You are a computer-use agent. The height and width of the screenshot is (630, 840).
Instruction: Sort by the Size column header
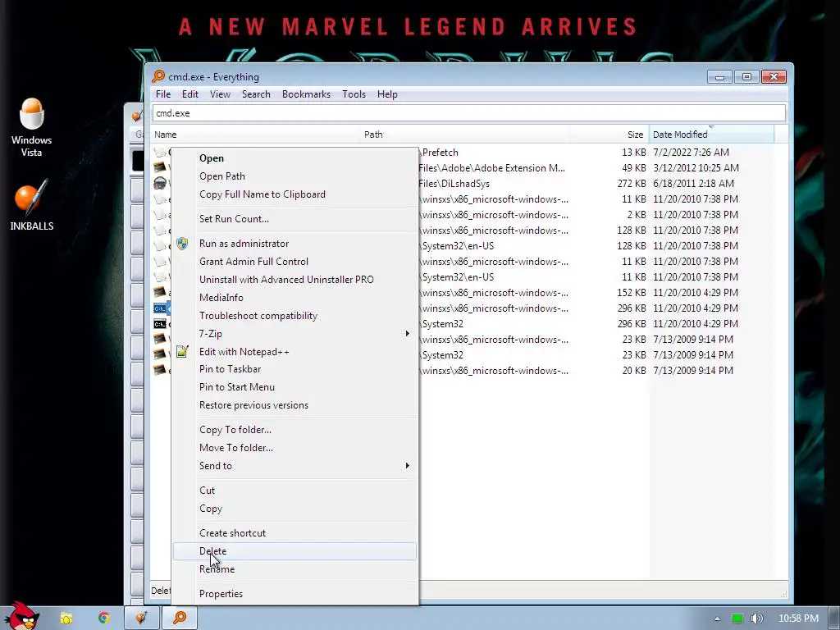click(x=609, y=135)
